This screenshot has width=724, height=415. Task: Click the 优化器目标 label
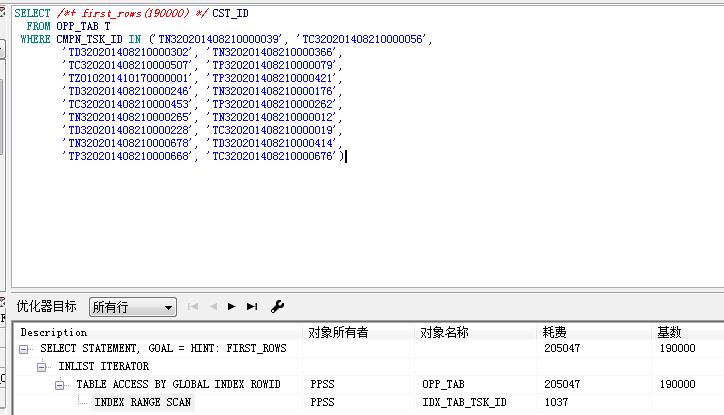[x=46, y=307]
